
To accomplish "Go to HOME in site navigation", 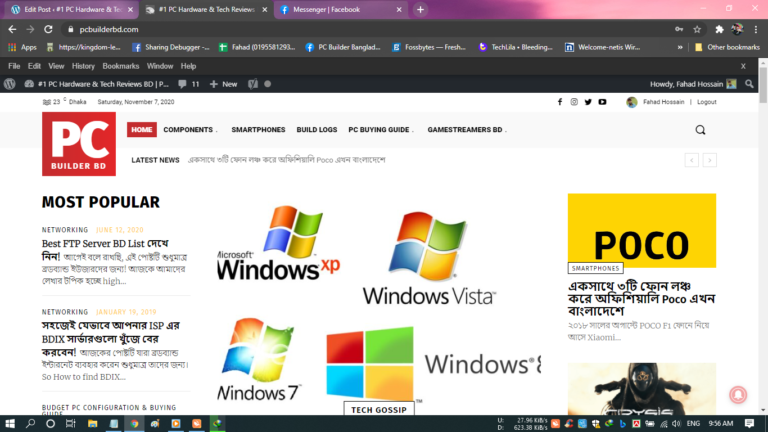I will point(142,130).
